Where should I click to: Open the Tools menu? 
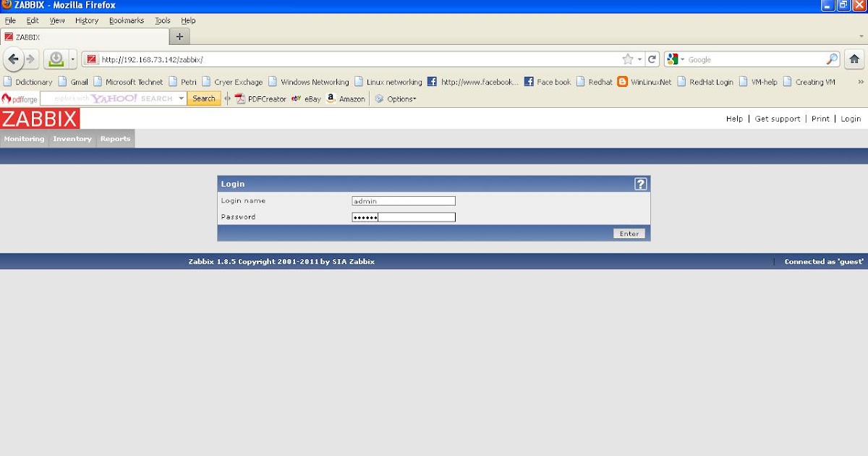(163, 20)
